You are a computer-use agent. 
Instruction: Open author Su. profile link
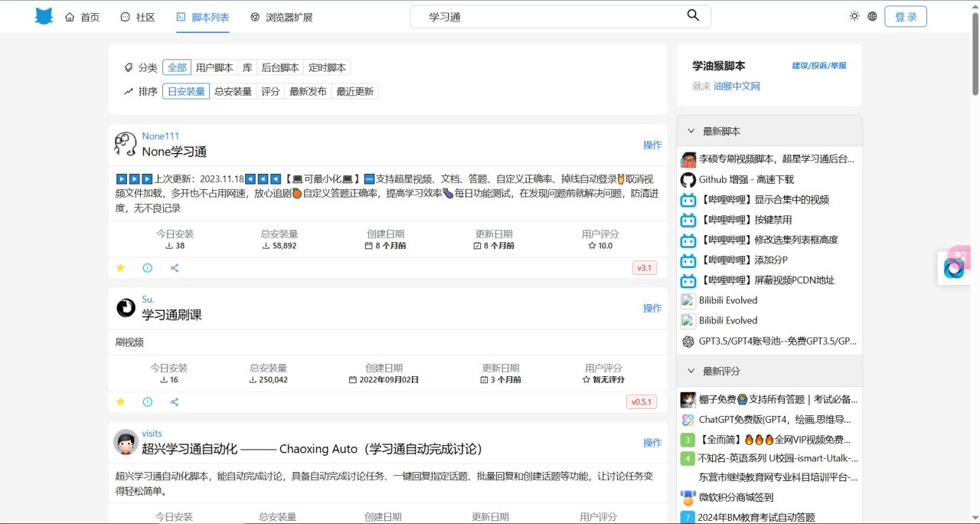[148, 299]
